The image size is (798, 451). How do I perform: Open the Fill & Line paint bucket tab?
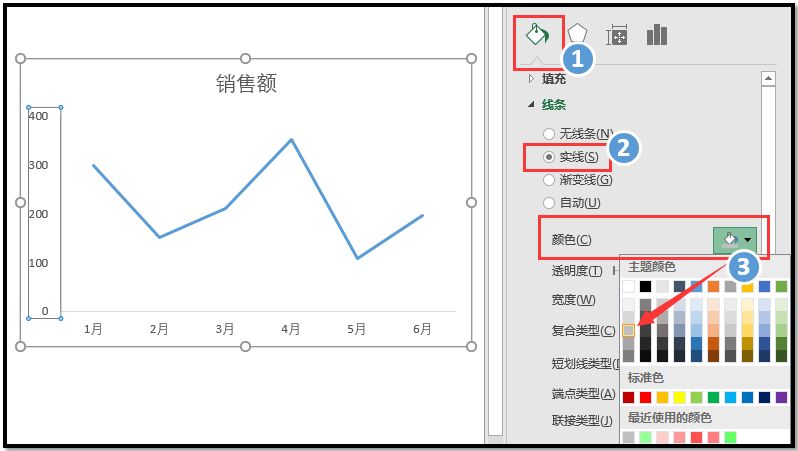tap(537, 36)
